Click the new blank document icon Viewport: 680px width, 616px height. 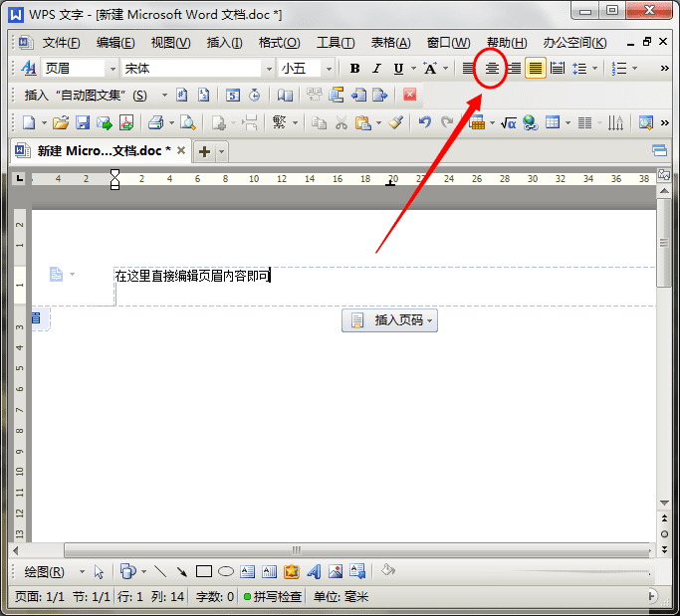tap(29, 123)
